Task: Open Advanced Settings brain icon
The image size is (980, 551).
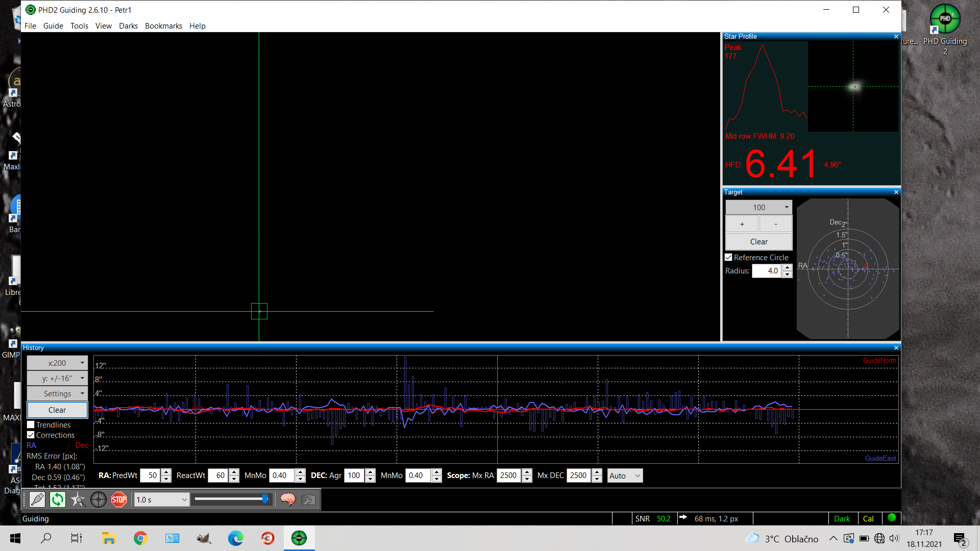Action: pyautogui.click(x=288, y=499)
